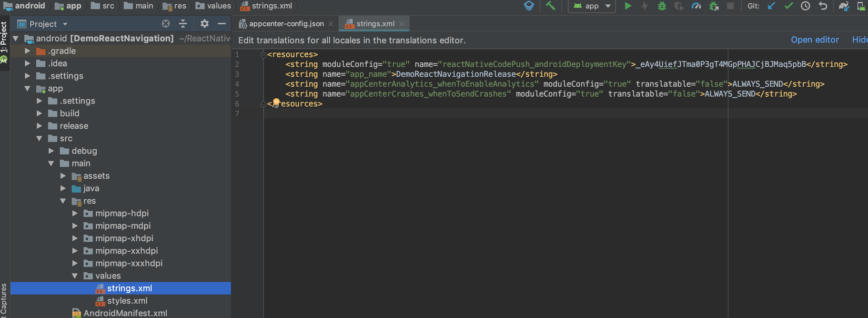Open Project panel settings gear
Image resolution: width=868 pixels, height=318 pixels.
coord(205,24)
